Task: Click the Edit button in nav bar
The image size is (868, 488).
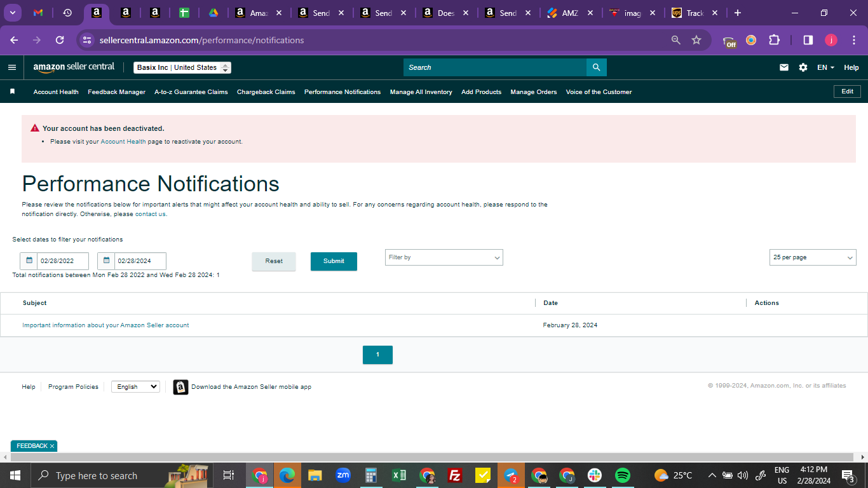Action: (x=847, y=91)
